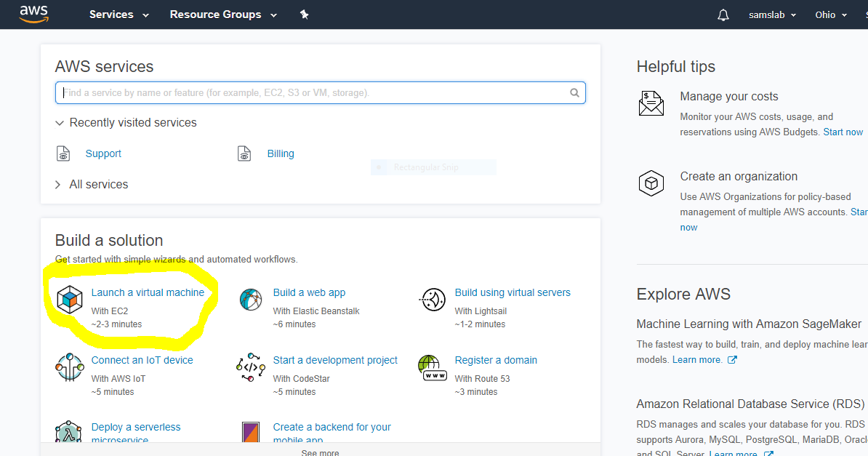Click the EC2 cube icon
Screen dimensions: 868x456
tap(70, 300)
